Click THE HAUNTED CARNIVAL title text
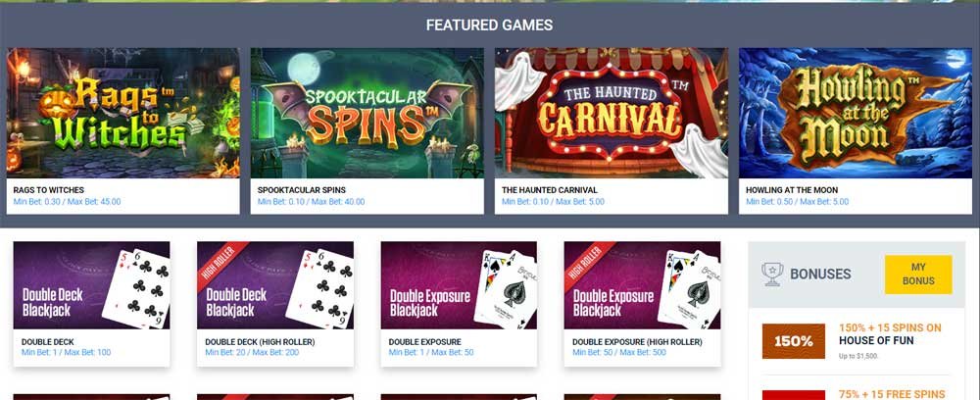 coord(550,190)
